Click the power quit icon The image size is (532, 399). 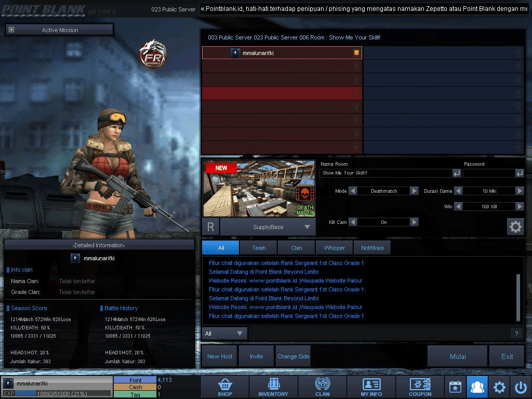tap(521, 387)
